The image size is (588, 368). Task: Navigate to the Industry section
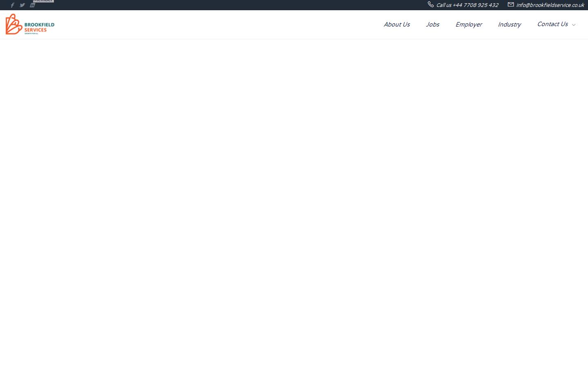509,25
